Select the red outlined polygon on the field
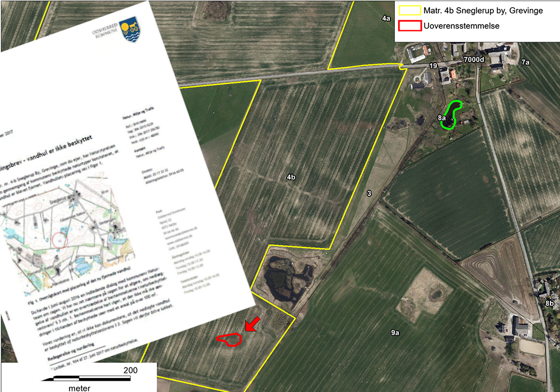The height and width of the screenshot is (392, 560). tap(229, 339)
